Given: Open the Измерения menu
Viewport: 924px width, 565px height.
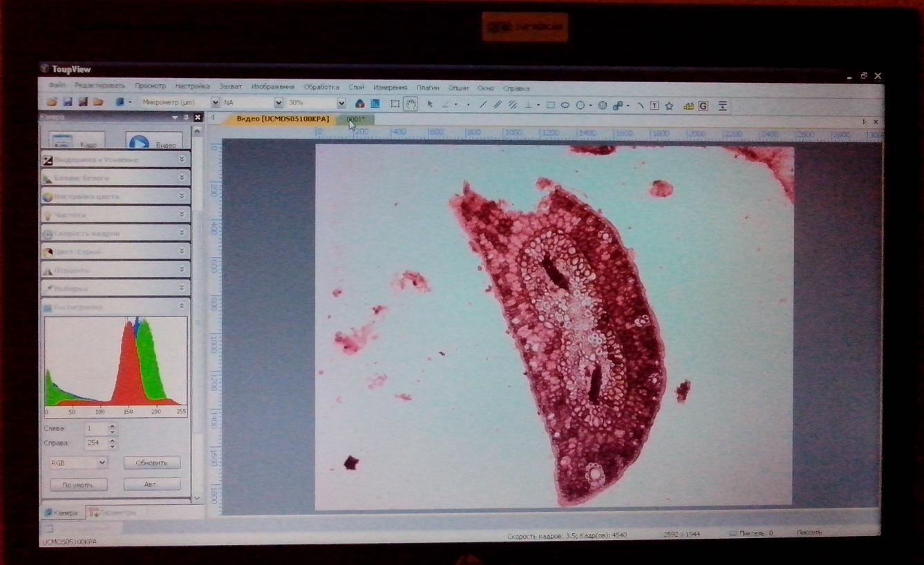Looking at the screenshot, I should pos(390,88).
